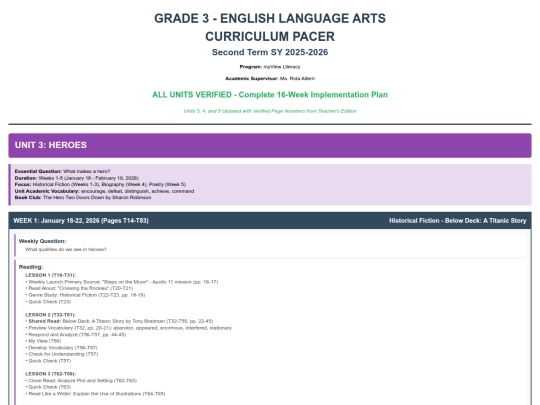Click the 'Academic Supervisor' line

pyautogui.click(x=270, y=79)
